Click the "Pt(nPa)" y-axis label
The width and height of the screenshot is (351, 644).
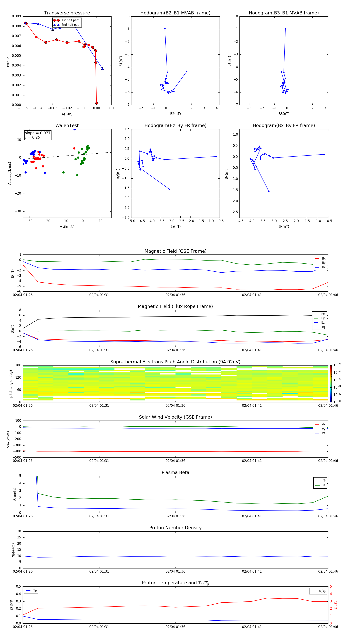pos(8,61)
